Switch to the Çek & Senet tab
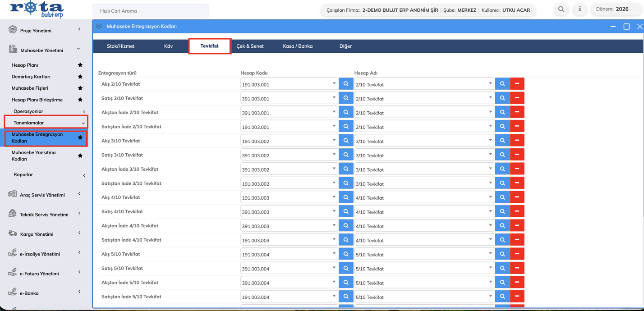Image resolution: width=644 pixels, height=311 pixels. (x=250, y=46)
